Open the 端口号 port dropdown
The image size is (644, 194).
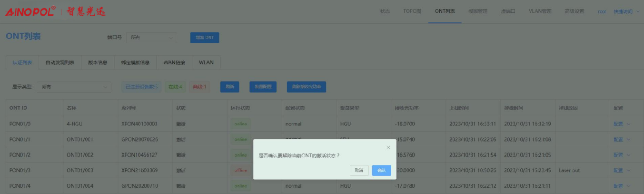coord(151,37)
